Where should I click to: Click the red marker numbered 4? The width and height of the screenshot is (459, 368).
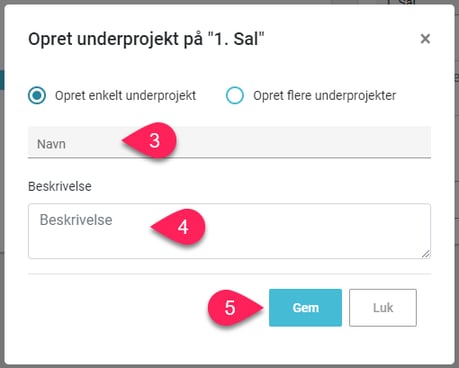(178, 227)
